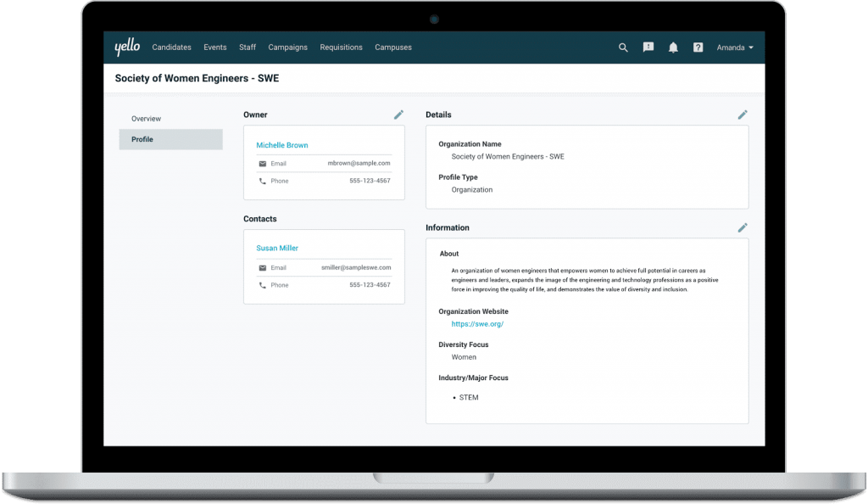Open the feedback message icon
The height and width of the screenshot is (504, 868).
tap(648, 47)
